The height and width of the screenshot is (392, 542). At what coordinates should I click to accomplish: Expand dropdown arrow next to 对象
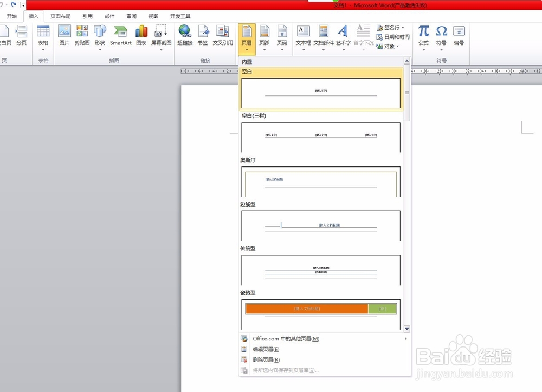[x=397, y=46]
